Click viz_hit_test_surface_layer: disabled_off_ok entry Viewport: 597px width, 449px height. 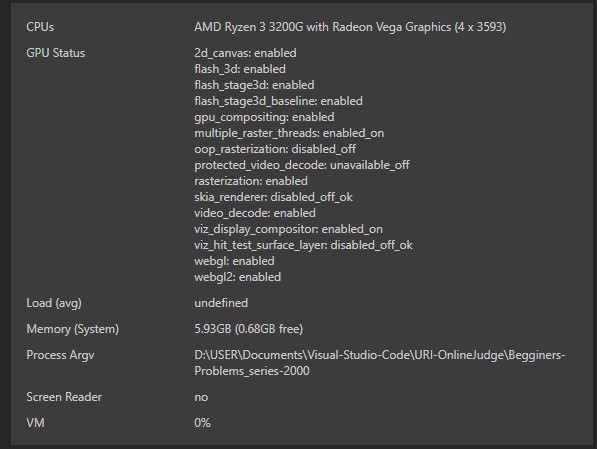point(303,245)
